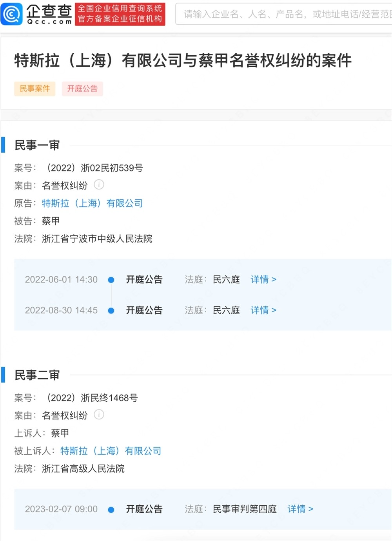392x541 pixels.
Task: Focus the company name search field
Action: (284, 14)
